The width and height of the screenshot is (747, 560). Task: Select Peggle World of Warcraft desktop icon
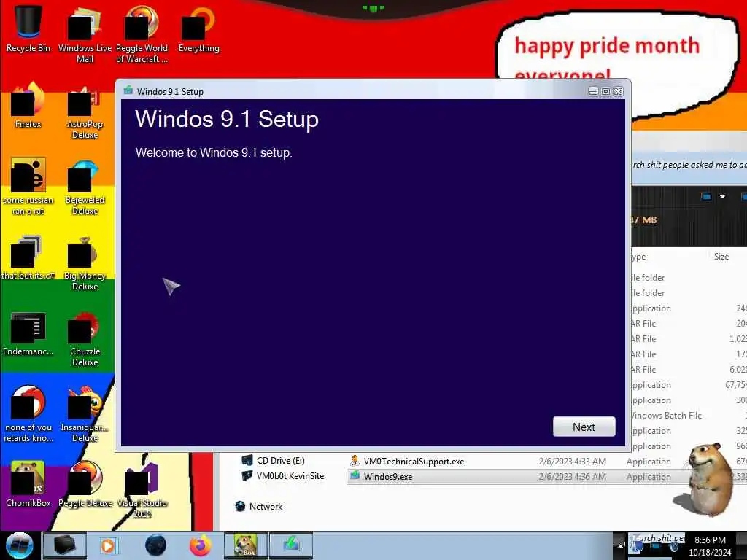(142, 34)
